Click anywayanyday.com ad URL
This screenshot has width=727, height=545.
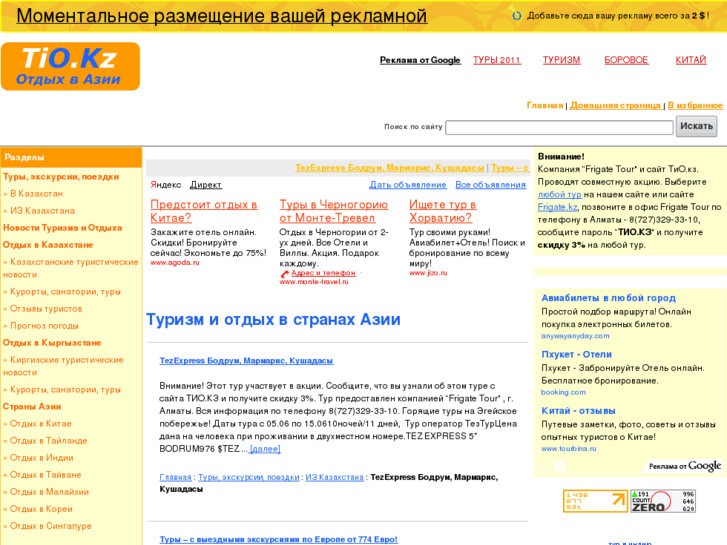pyautogui.click(x=575, y=336)
